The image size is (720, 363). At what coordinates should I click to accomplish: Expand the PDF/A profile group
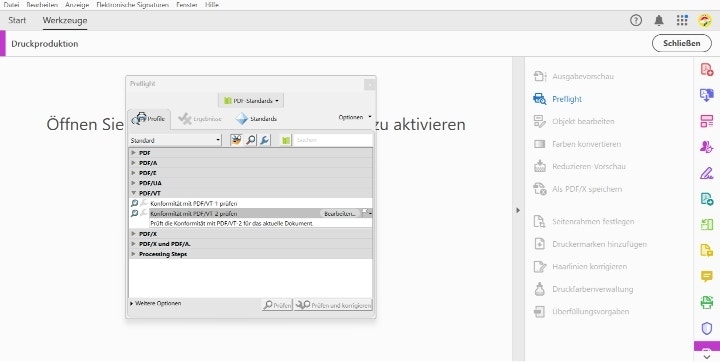[134, 162]
